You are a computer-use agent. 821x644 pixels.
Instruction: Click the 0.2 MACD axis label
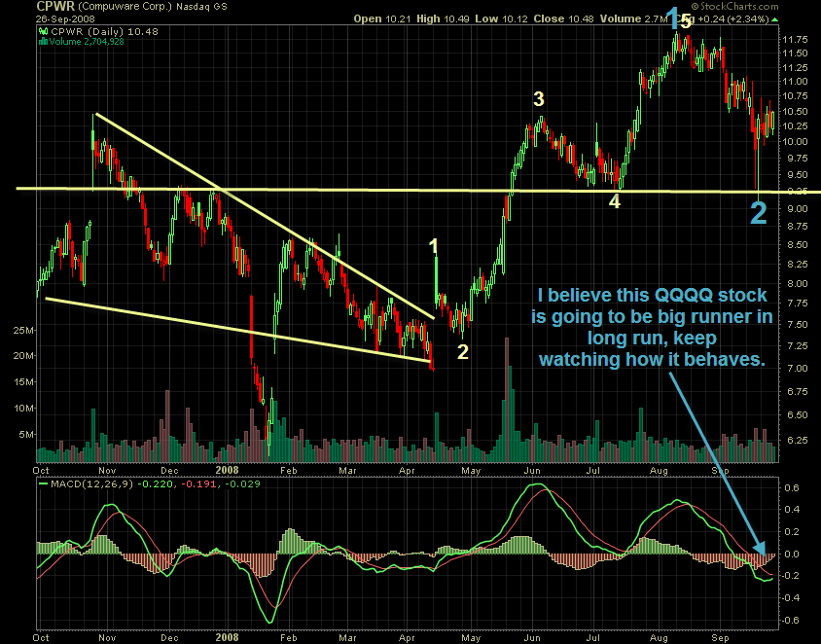point(792,532)
